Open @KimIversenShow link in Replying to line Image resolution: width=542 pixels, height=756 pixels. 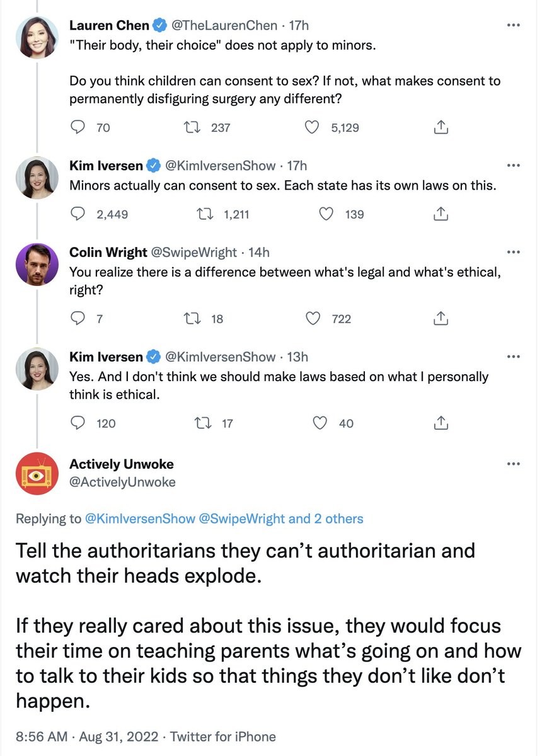(139, 519)
